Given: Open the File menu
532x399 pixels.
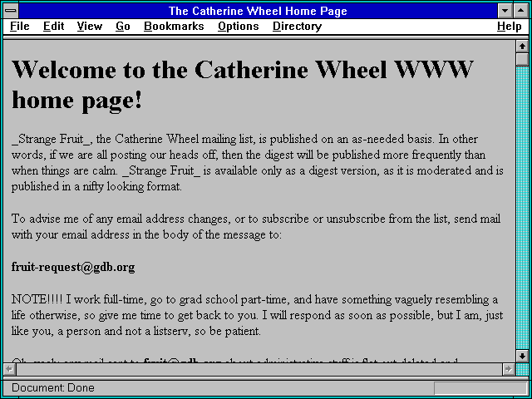Looking at the screenshot, I should [20, 26].
